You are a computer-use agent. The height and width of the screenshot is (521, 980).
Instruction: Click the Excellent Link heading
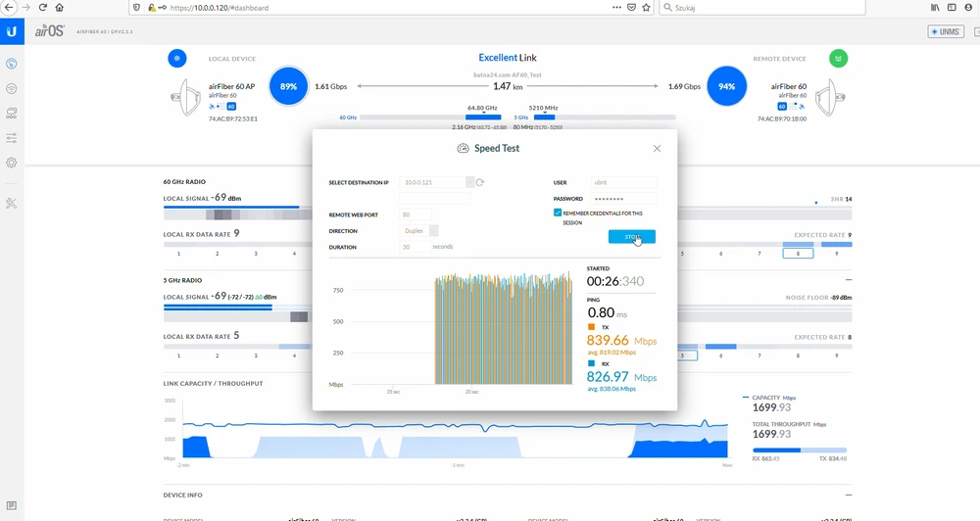coord(508,58)
